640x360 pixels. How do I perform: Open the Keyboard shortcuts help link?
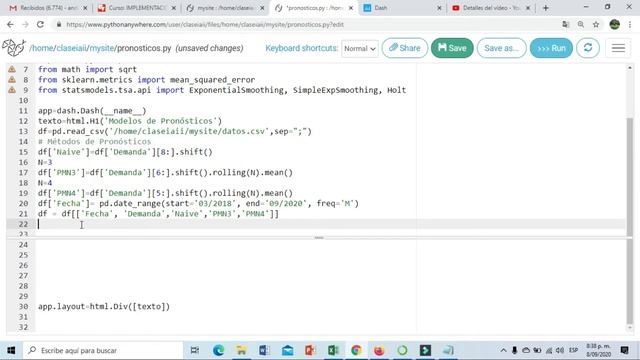301,48
